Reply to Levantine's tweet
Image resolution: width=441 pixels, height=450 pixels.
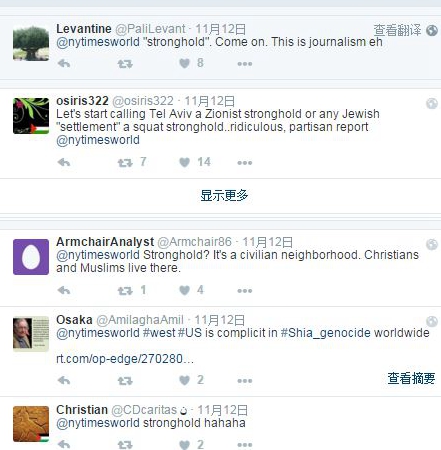coord(64,63)
